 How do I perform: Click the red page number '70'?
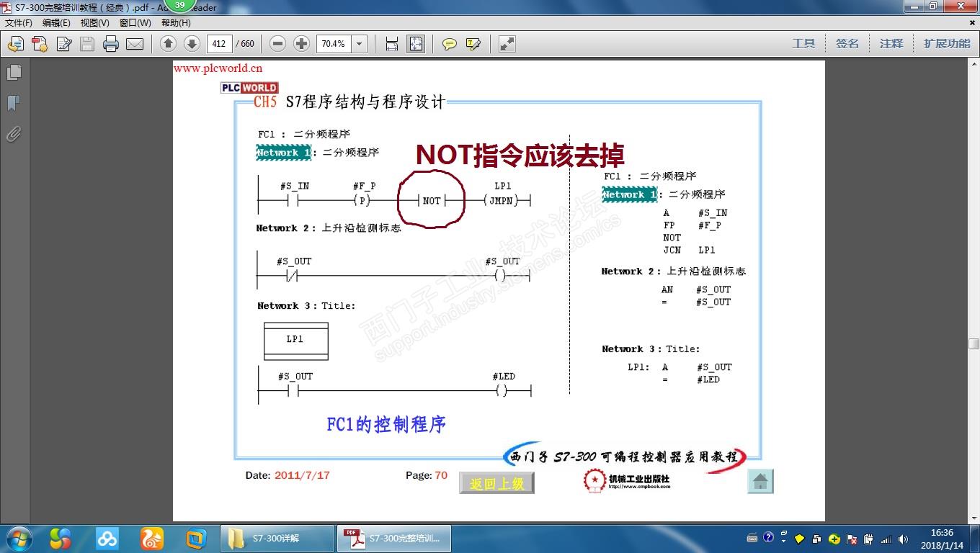pos(441,475)
